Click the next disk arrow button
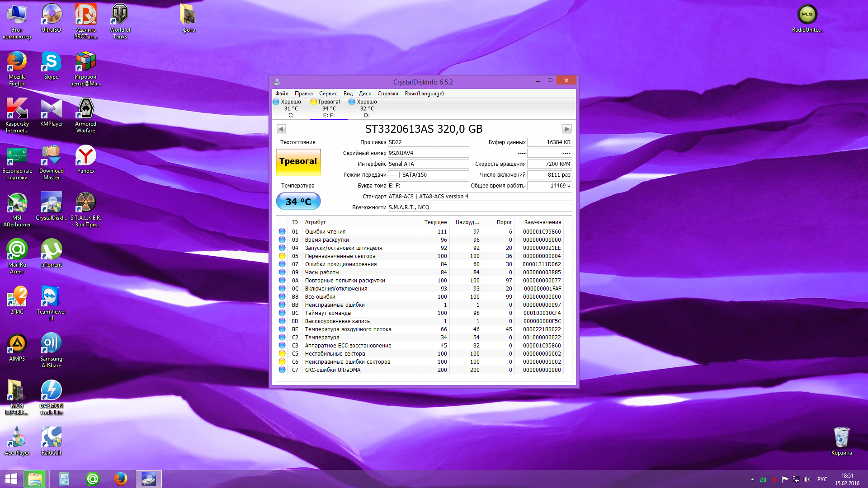The width and height of the screenshot is (868, 488). click(567, 129)
